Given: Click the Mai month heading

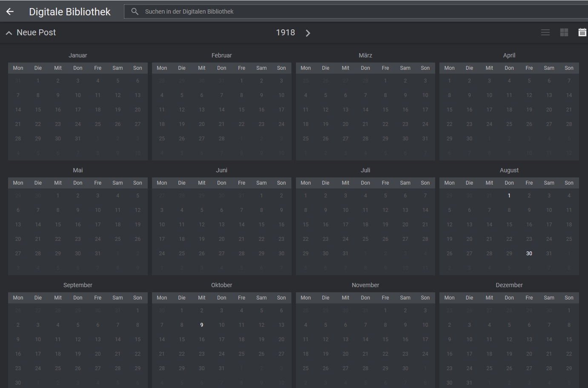Looking at the screenshot, I should click(78, 170).
